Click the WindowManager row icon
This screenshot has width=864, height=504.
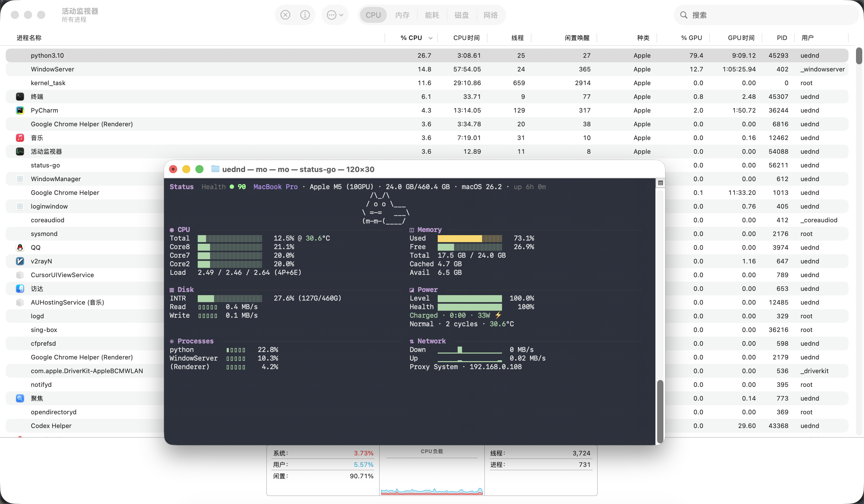coord(20,179)
